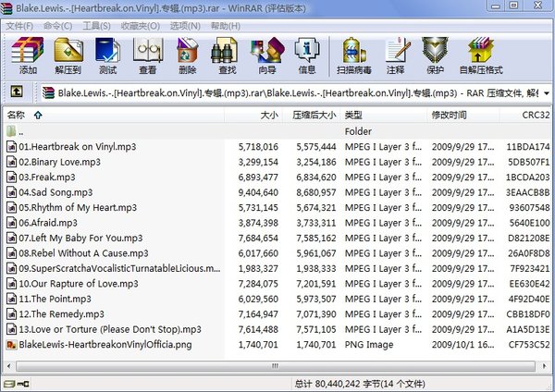Click modified date 2009/10/1 16...
The image size is (555, 392).
pos(462,345)
